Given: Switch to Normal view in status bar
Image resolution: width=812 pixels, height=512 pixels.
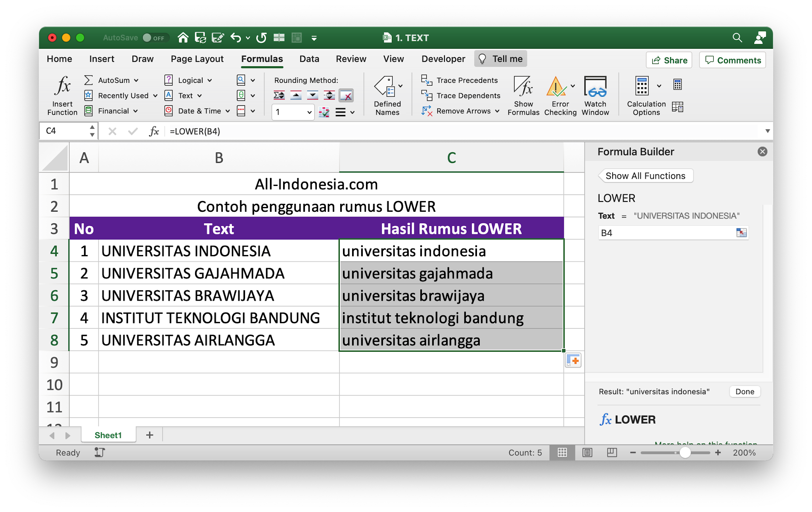Looking at the screenshot, I should click(x=562, y=453).
